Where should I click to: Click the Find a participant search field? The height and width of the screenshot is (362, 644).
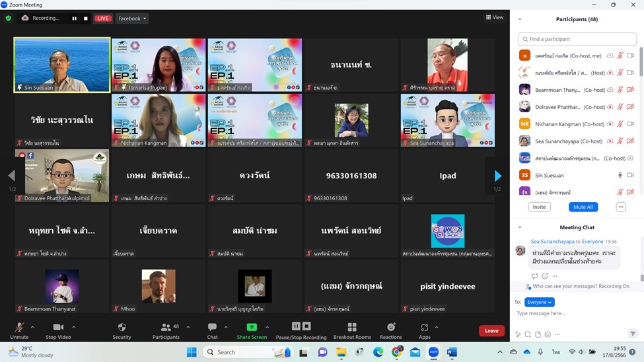[577, 40]
